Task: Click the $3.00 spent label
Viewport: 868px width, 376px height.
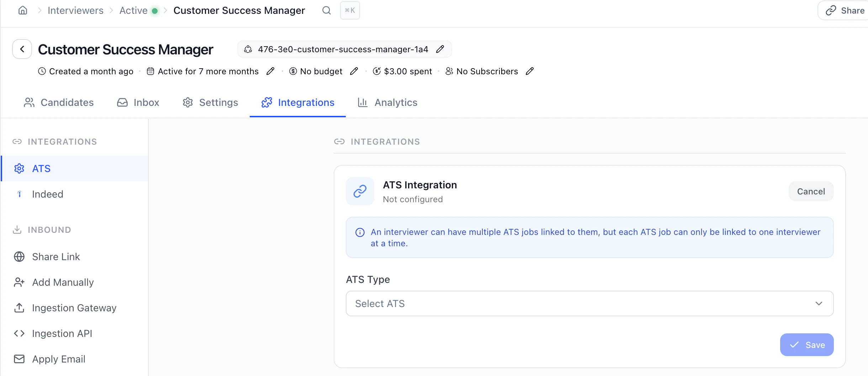Action: [408, 71]
